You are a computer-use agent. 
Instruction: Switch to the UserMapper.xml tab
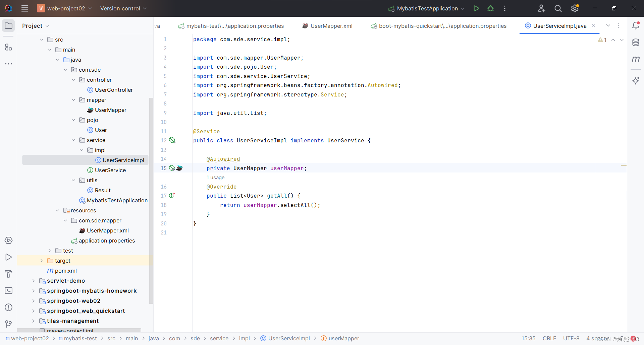(x=327, y=26)
